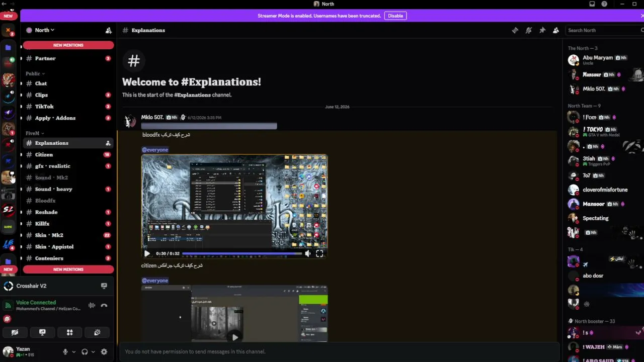Enter fullscreen on the bloodfx video
This screenshot has width=644, height=362.
319,254
